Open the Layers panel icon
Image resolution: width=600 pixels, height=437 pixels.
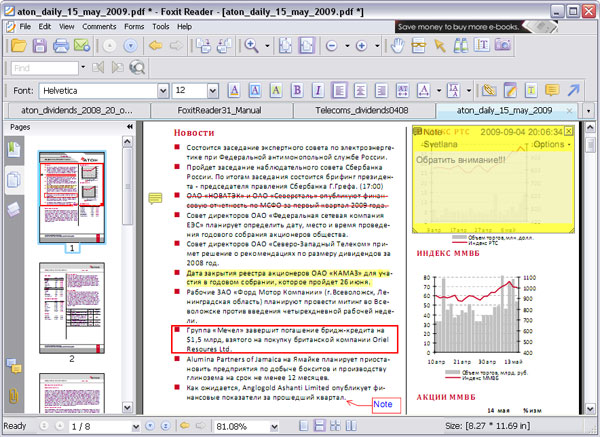tap(14, 209)
